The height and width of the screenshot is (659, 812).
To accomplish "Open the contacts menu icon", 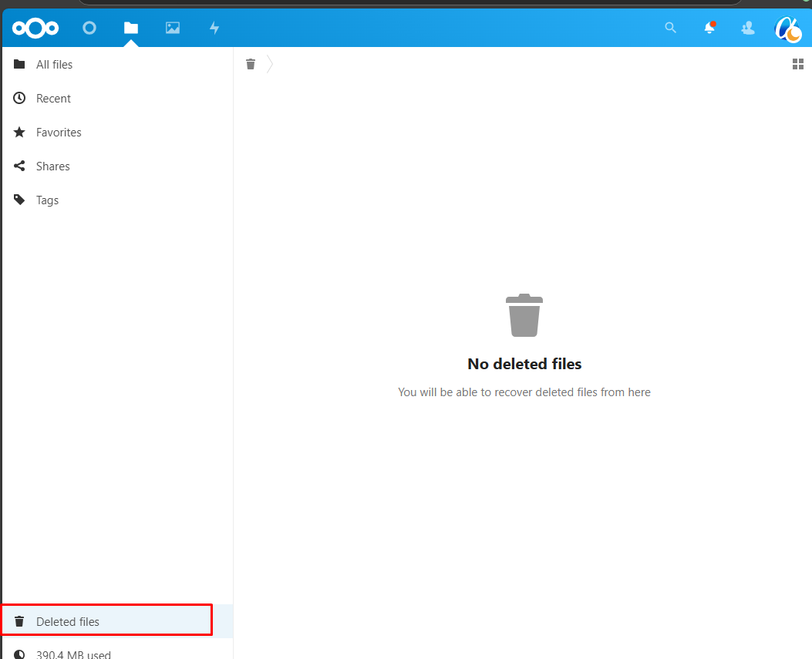I will click(747, 29).
